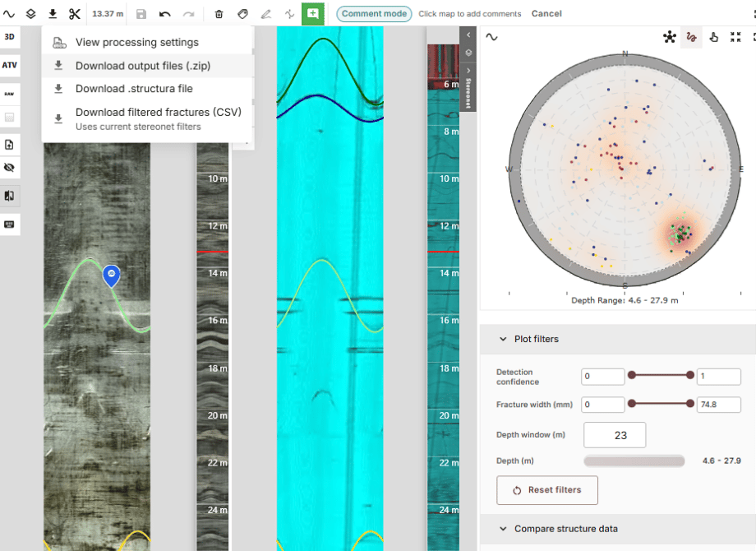Click the red depth line on grey overview track
Image resolution: width=756 pixels, height=551 pixels.
212,252
